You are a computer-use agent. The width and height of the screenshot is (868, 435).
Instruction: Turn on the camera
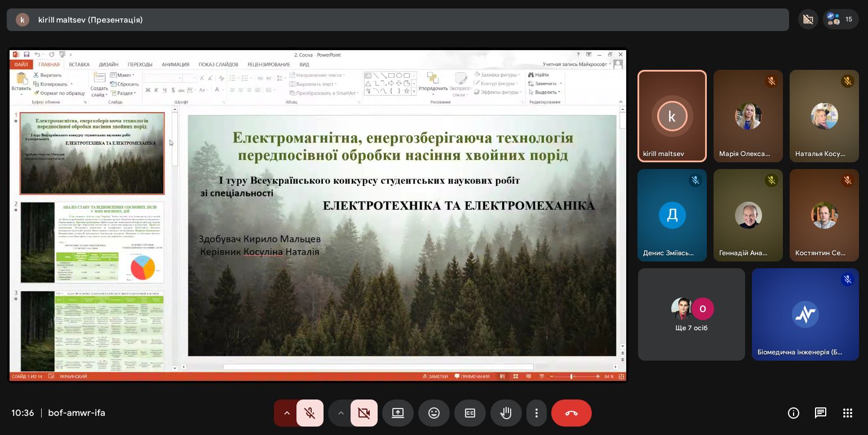tap(364, 413)
